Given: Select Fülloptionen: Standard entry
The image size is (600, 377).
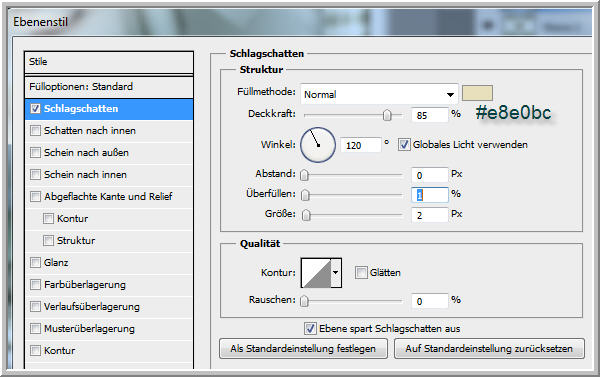Looking at the screenshot, I should tap(109, 87).
